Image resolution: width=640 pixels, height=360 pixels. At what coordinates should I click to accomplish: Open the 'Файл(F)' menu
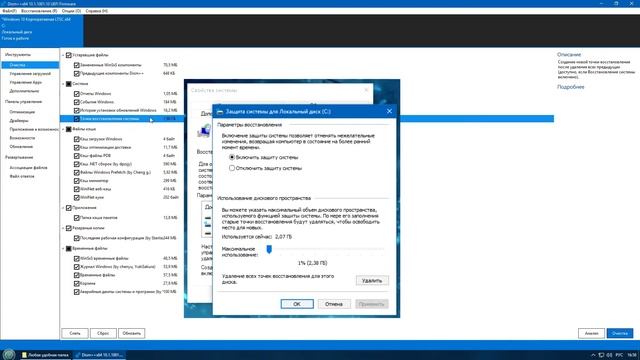(x=9, y=11)
